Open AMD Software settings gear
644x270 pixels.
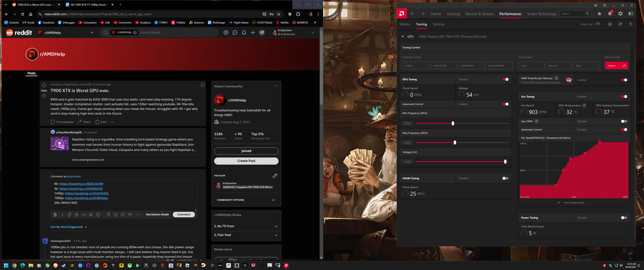point(620,14)
